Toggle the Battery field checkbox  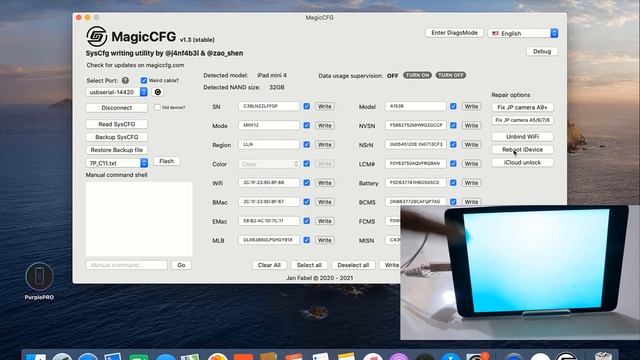(453, 183)
